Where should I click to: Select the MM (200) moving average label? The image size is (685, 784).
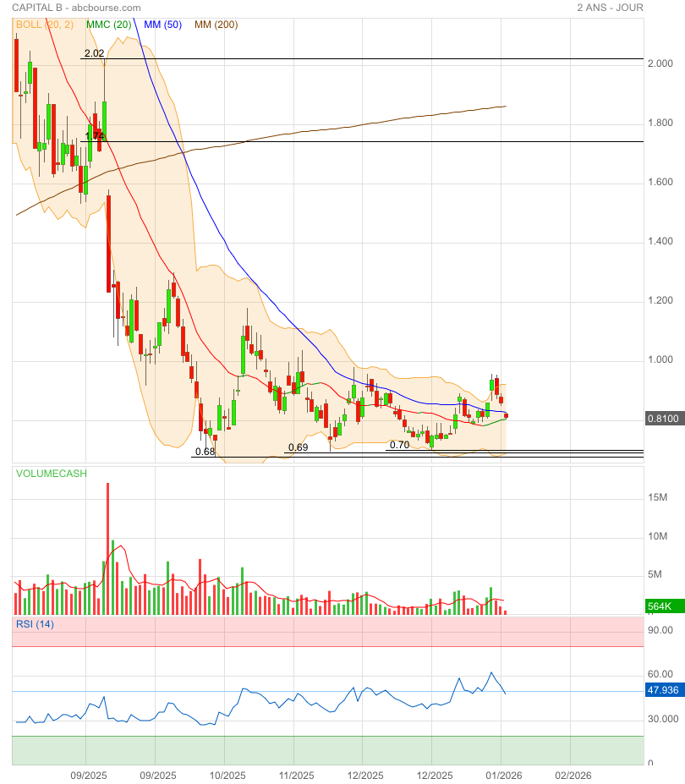click(216, 25)
